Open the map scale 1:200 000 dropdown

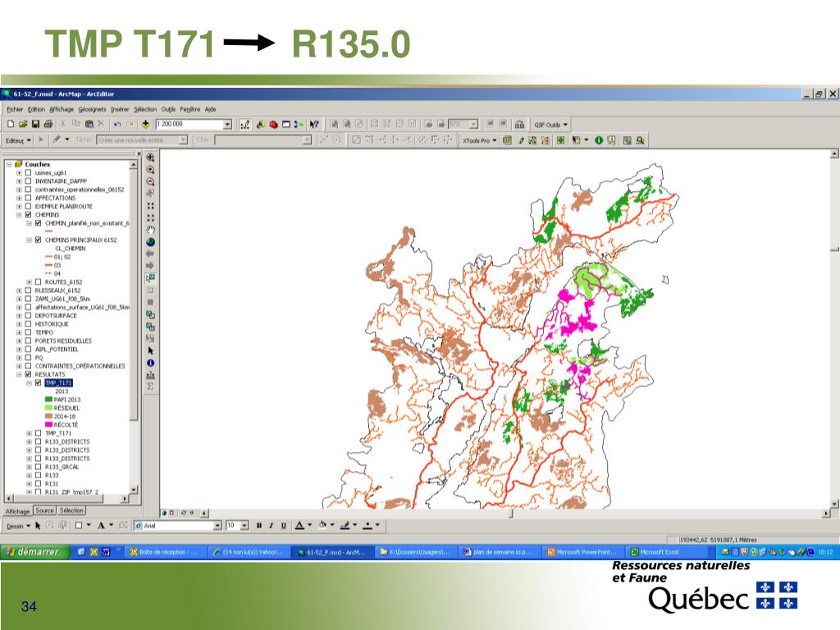point(227,125)
